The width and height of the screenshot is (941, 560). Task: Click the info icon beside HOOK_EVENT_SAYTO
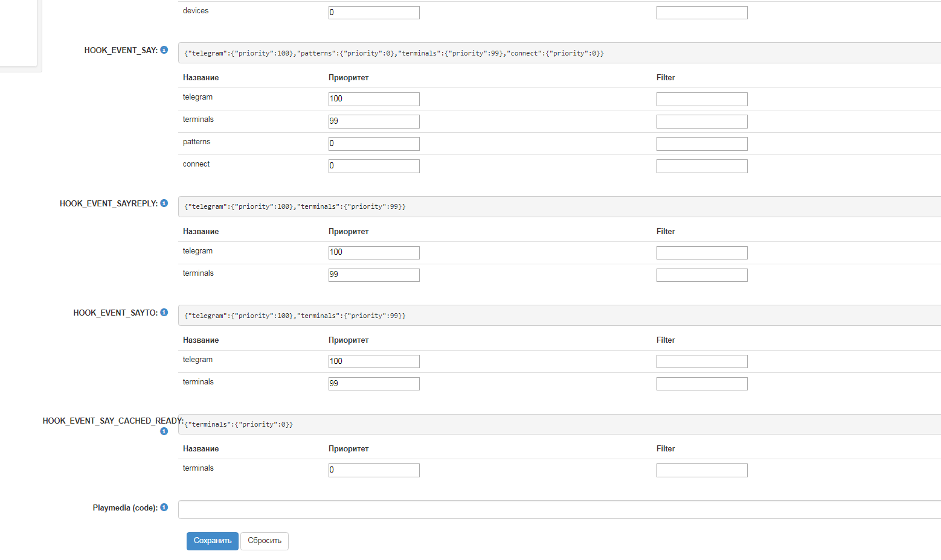164,313
